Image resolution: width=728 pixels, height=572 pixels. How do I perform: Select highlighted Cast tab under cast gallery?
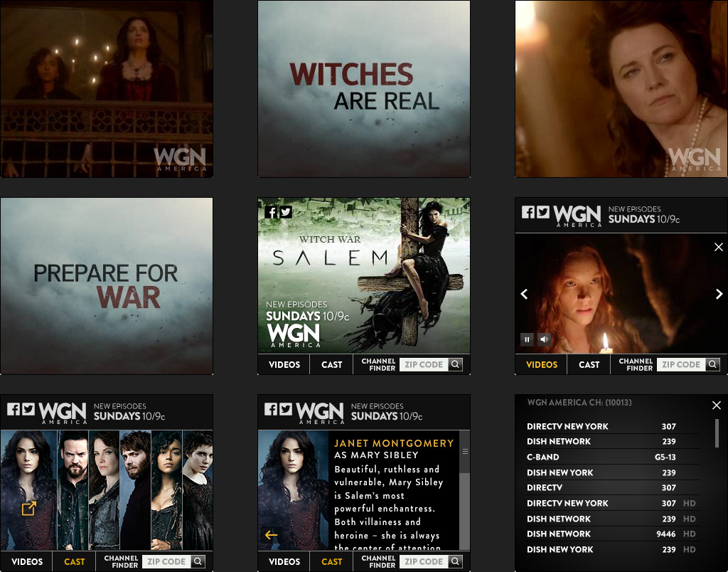point(74,561)
